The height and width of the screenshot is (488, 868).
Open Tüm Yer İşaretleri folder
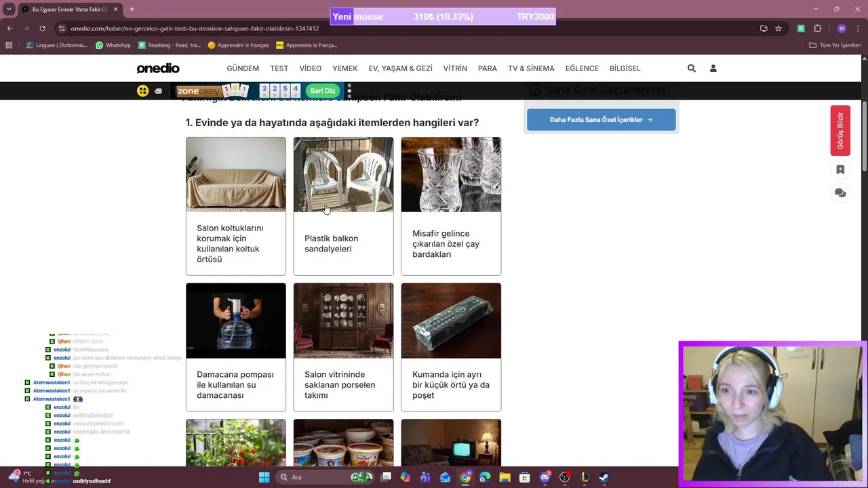coord(835,45)
